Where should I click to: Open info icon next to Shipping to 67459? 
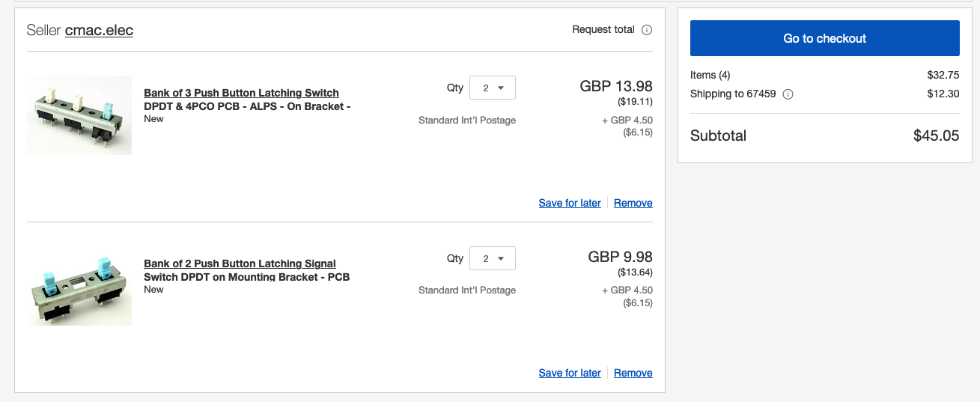788,94
